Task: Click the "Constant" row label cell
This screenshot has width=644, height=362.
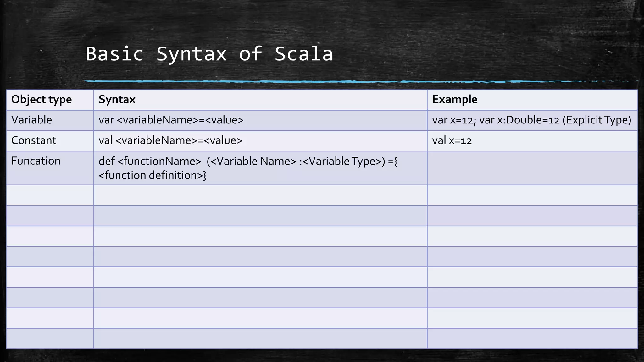Action: (x=50, y=141)
